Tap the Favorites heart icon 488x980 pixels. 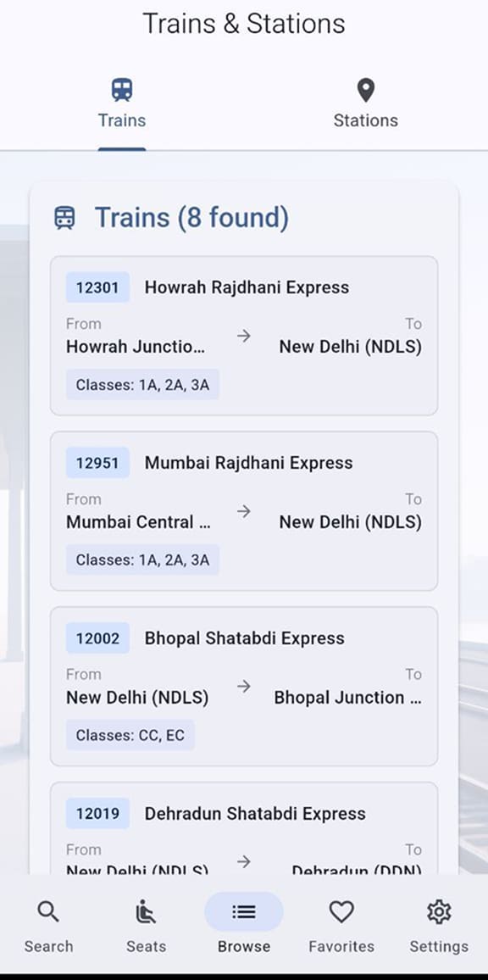(x=341, y=910)
